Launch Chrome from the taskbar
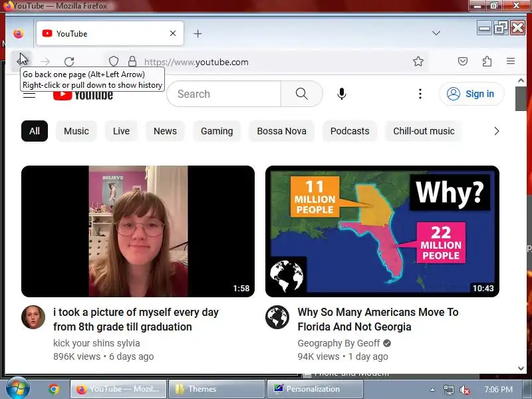Screen dimensions: 532x399 [54, 389]
